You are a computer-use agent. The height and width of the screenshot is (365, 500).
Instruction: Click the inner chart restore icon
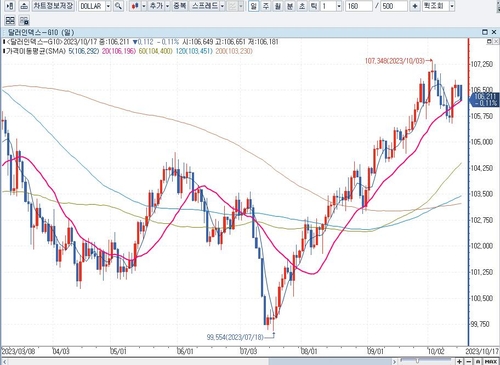(x=489, y=42)
